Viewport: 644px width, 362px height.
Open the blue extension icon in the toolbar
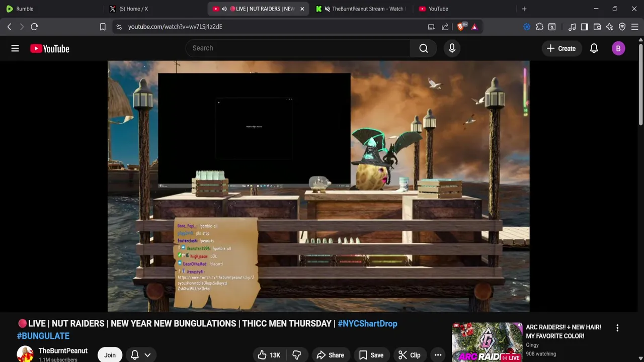[527, 27]
